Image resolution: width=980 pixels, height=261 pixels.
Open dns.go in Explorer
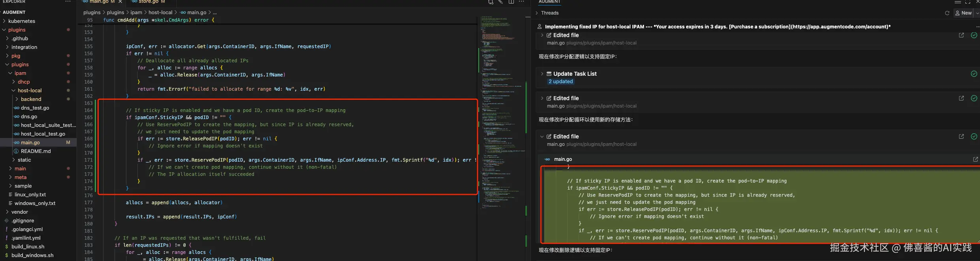pos(38,116)
